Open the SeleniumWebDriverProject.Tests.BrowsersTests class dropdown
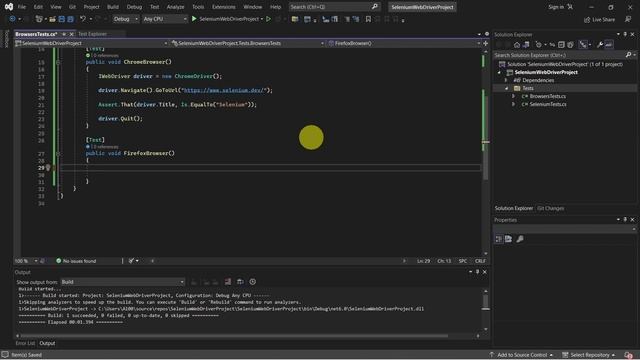Screen dimensions: 640x360 point(248,43)
